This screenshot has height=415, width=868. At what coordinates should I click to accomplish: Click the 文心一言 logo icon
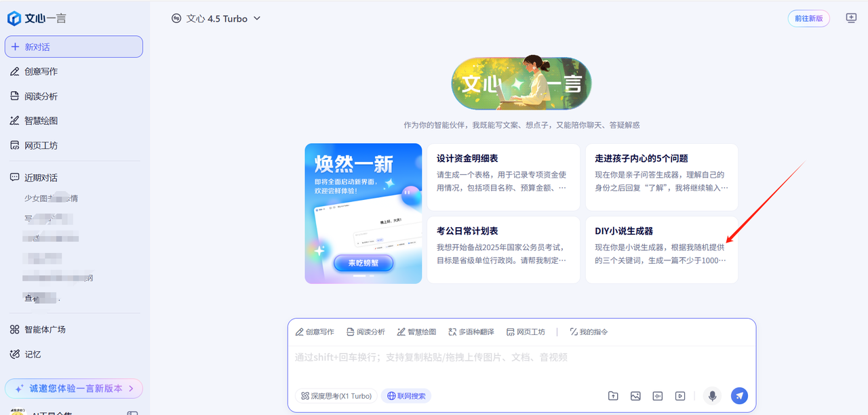point(14,18)
